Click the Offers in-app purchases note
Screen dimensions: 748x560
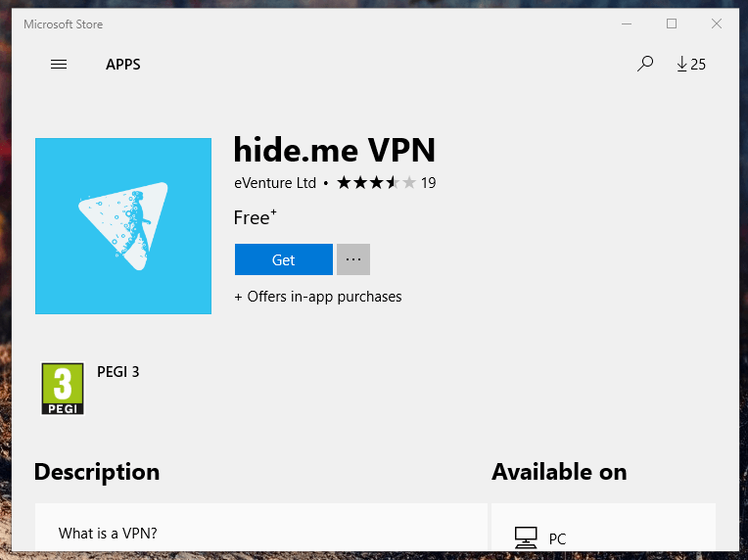click(x=318, y=297)
